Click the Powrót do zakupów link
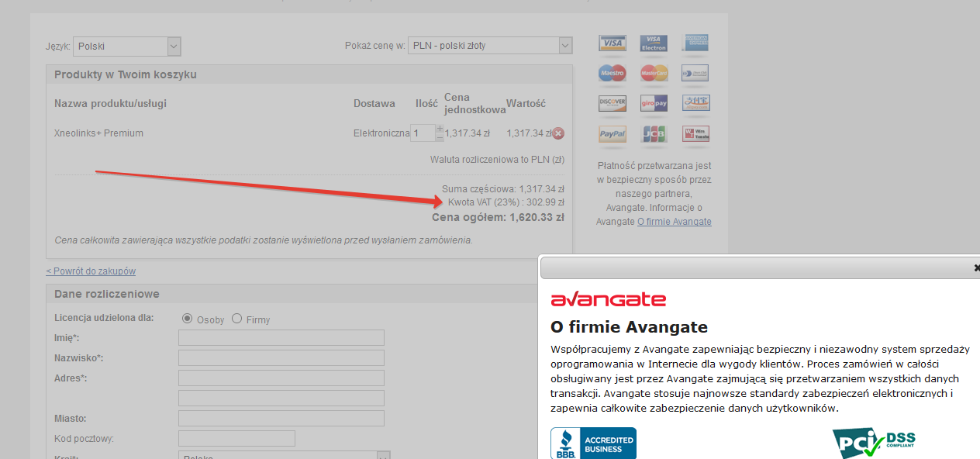The height and width of the screenshot is (459, 980). pyautogui.click(x=91, y=271)
